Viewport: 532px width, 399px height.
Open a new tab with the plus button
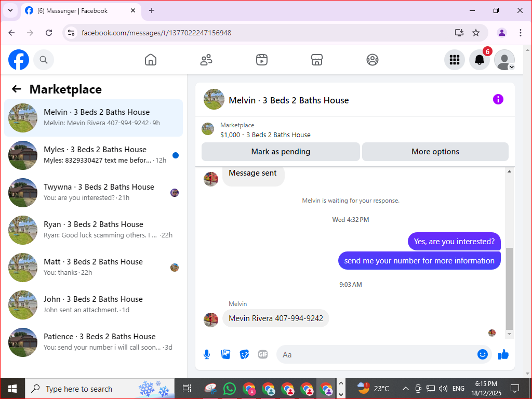pos(152,10)
